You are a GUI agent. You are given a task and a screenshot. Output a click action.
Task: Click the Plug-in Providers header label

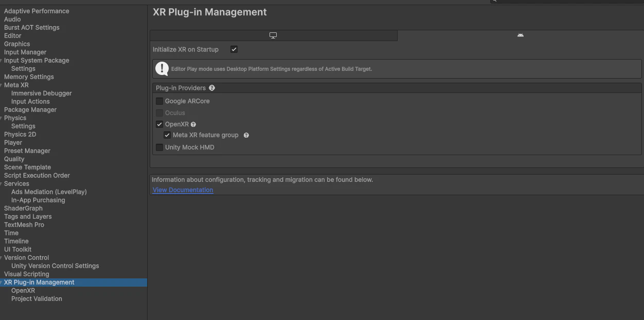[x=181, y=88]
